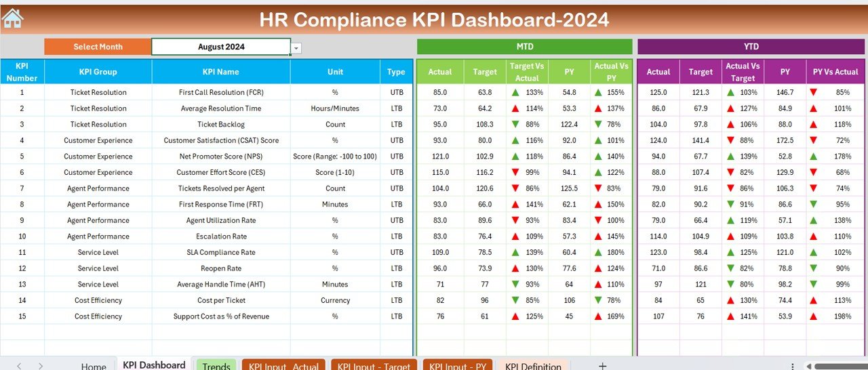Viewport: 868px width, 370px height.
Task: Add a new sheet with plus icon
Action: [x=602, y=366]
